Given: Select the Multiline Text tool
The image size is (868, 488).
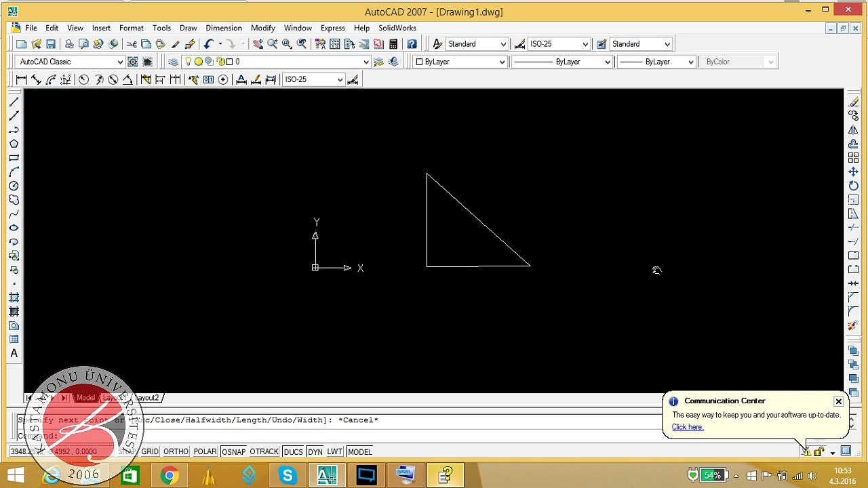Looking at the screenshot, I should (14, 353).
